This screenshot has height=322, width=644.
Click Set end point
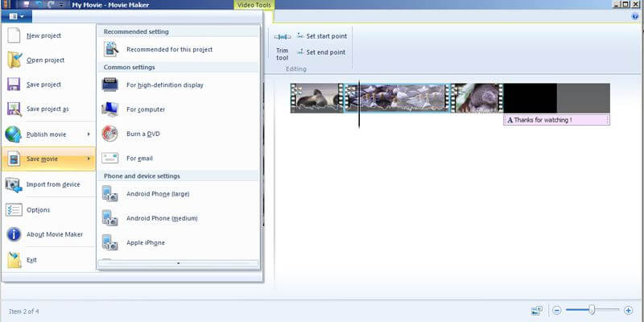[321, 52]
